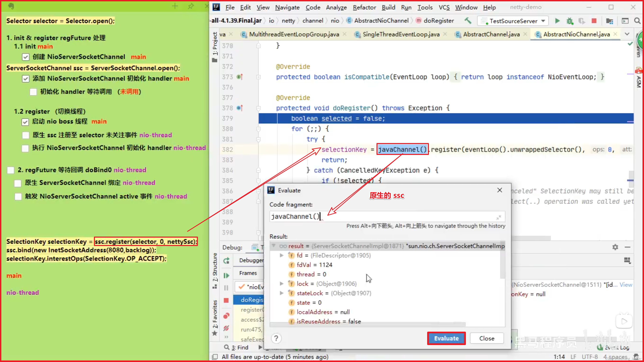Open help in Evaluate dialog
This screenshot has height=362, width=644.
click(276, 338)
